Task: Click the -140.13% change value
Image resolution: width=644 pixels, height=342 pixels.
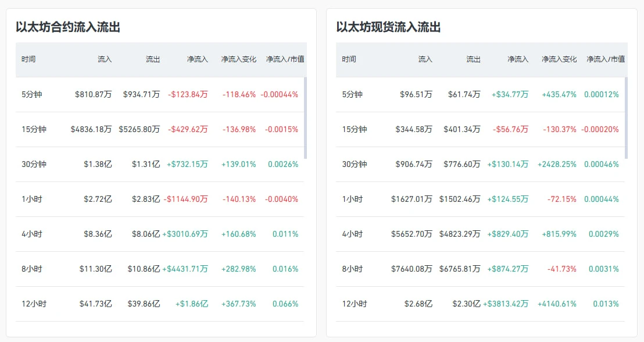Action: click(239, 199)
